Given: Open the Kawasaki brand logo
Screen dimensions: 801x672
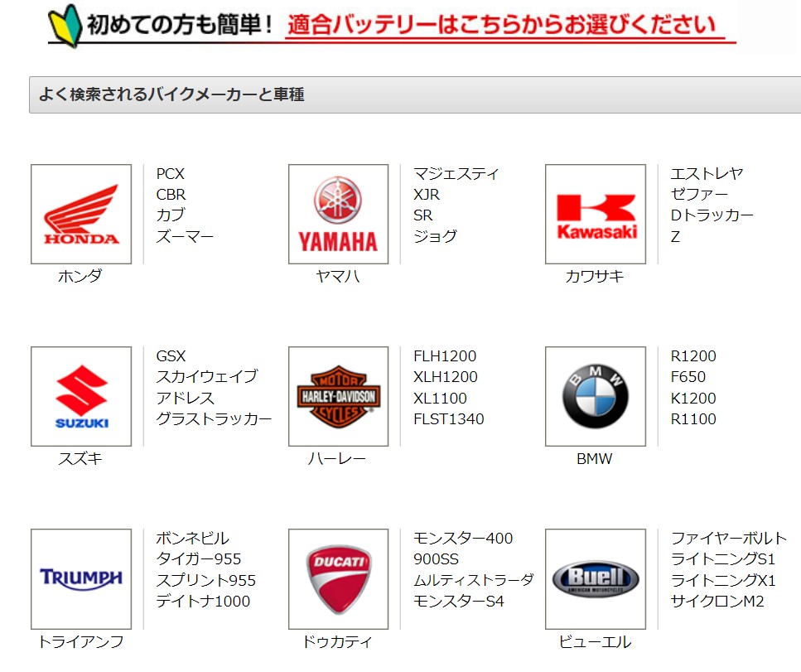Looking at the screenshot, I should (596, 214).
